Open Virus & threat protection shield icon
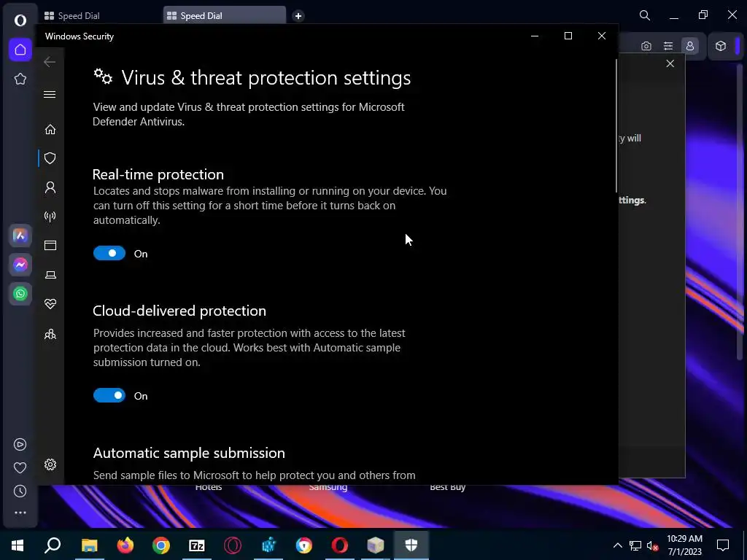Screen dimensions: 747x560 point(50,158)
